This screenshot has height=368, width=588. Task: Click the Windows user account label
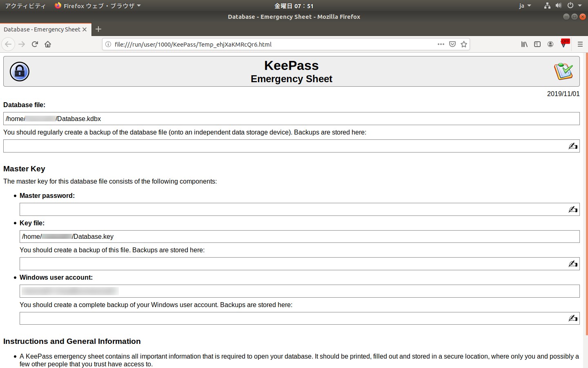(x=56, y=278)
